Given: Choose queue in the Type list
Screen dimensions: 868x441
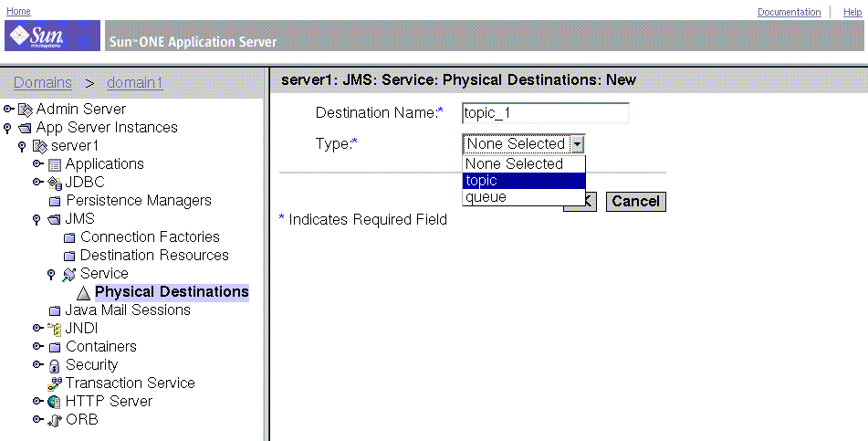Looking at the screenshot, I should [x=524, y=197].
